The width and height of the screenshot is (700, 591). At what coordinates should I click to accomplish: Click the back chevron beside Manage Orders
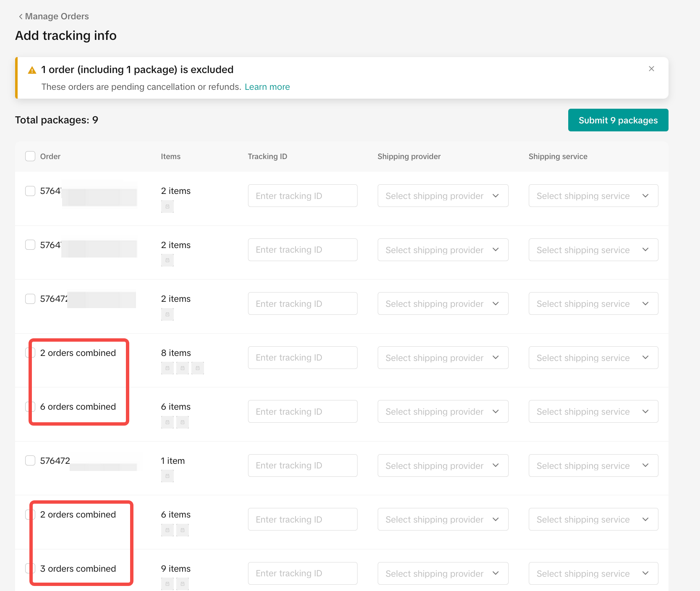coord(21,16)
